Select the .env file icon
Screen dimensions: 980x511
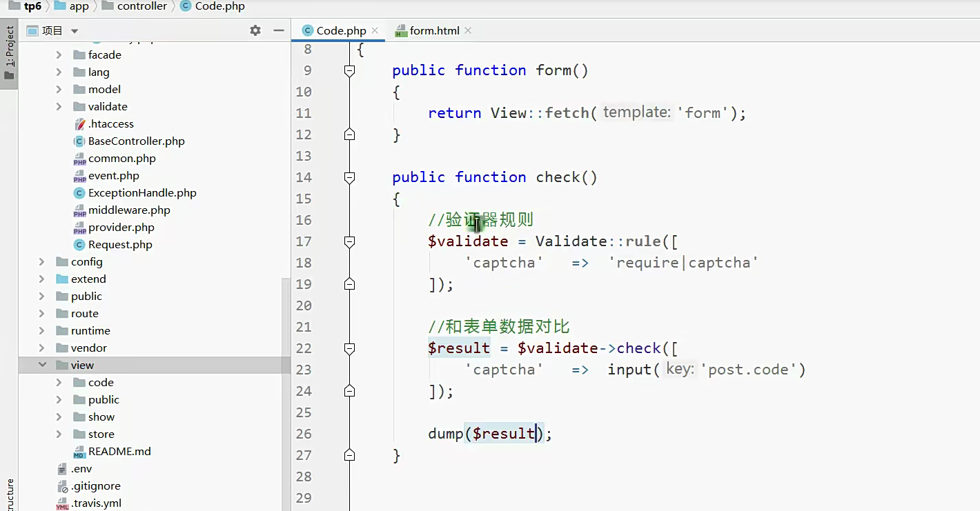[62, 468]
